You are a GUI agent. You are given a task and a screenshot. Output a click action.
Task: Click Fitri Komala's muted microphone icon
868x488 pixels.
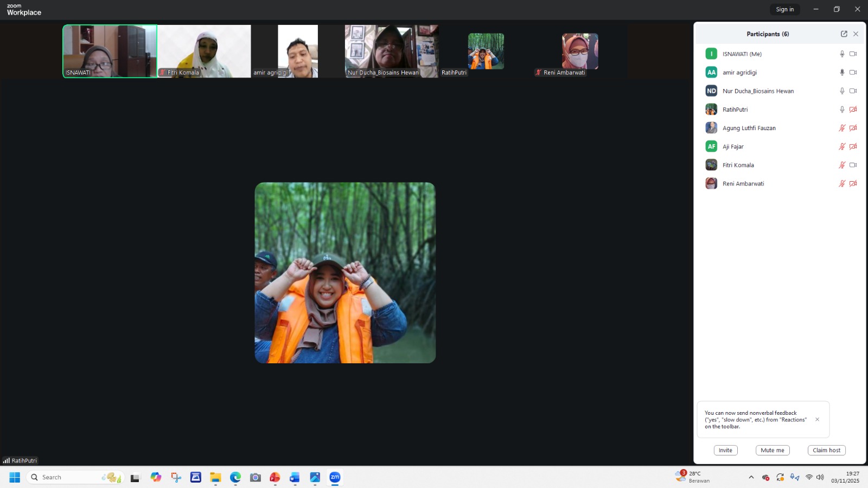[x=842, y=165]
